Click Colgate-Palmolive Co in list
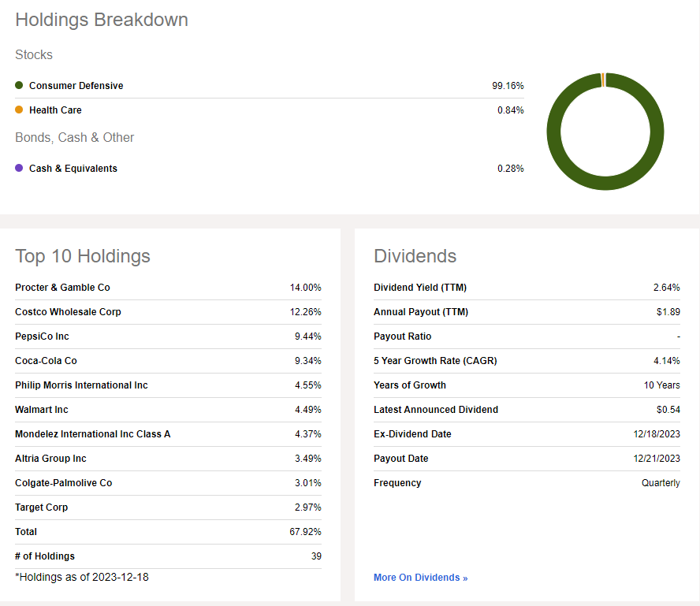Image resolution: width=700 pixels, height=606 pixels. [63, 483]
